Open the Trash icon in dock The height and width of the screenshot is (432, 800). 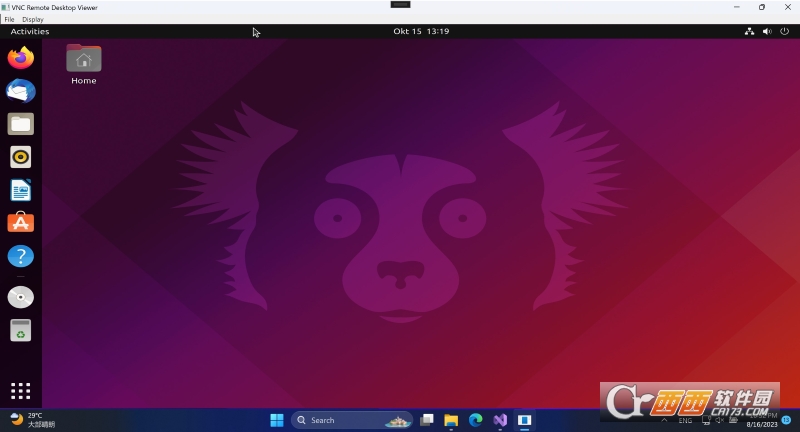tap(20, 331)
